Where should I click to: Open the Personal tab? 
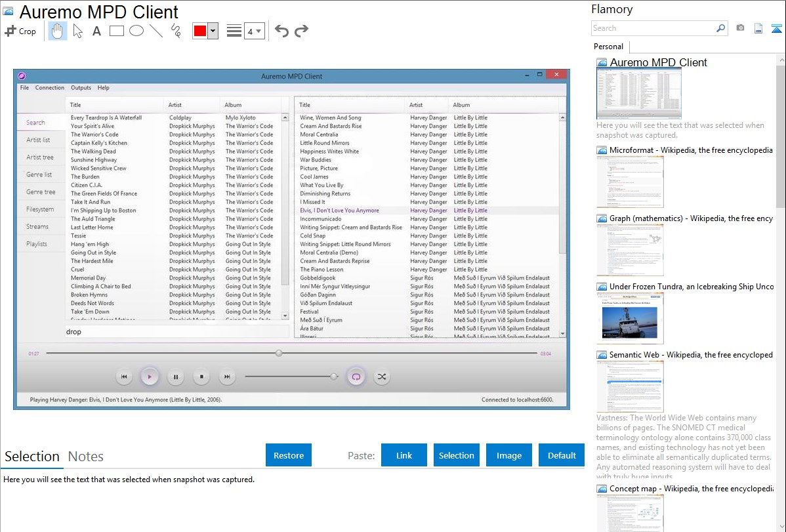(608, 47)
